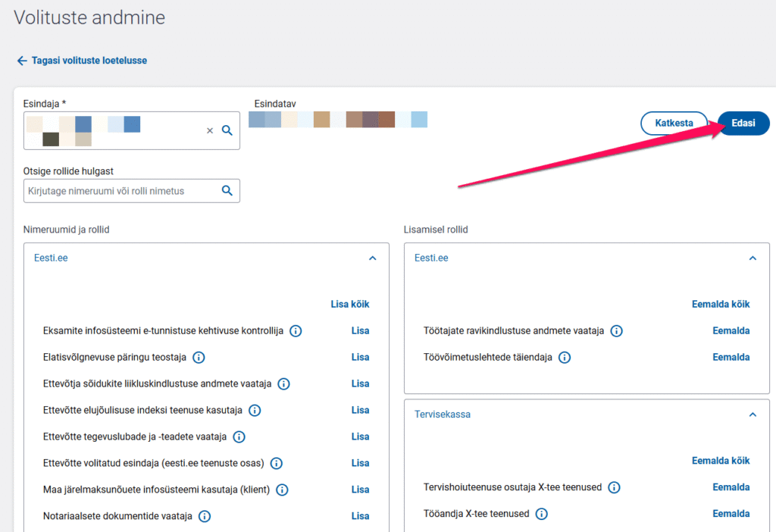
Task: Clear the Esindaja field with X icon
Action: [210, 130]
